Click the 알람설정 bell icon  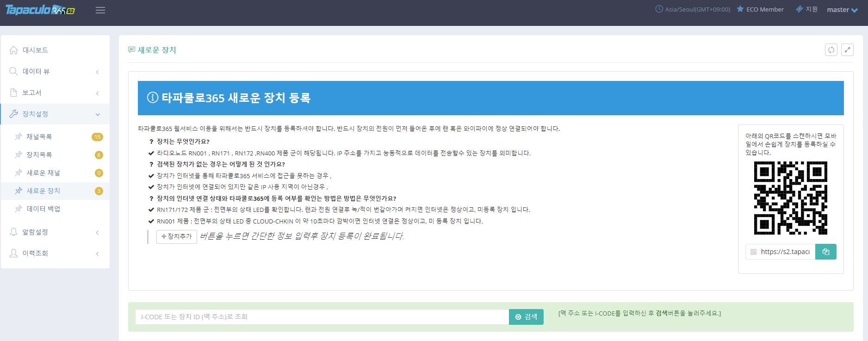[x=14, y=232]
